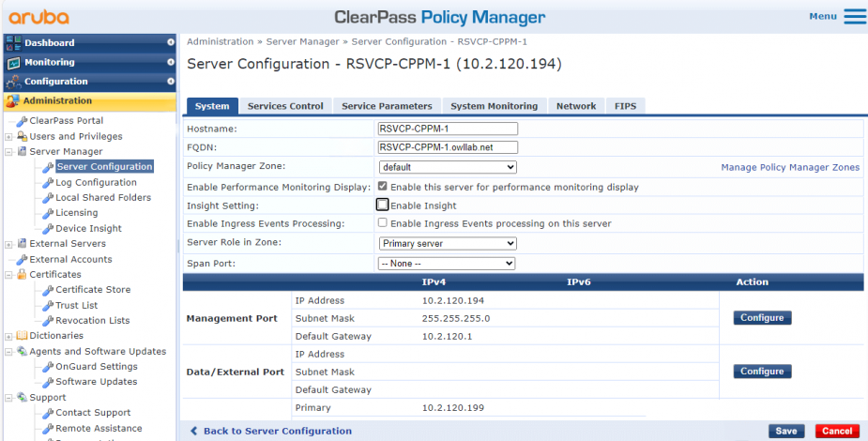868x441 pixels.
Task: Collapse the Agents and Software Updates node
Action: (8, 351)
